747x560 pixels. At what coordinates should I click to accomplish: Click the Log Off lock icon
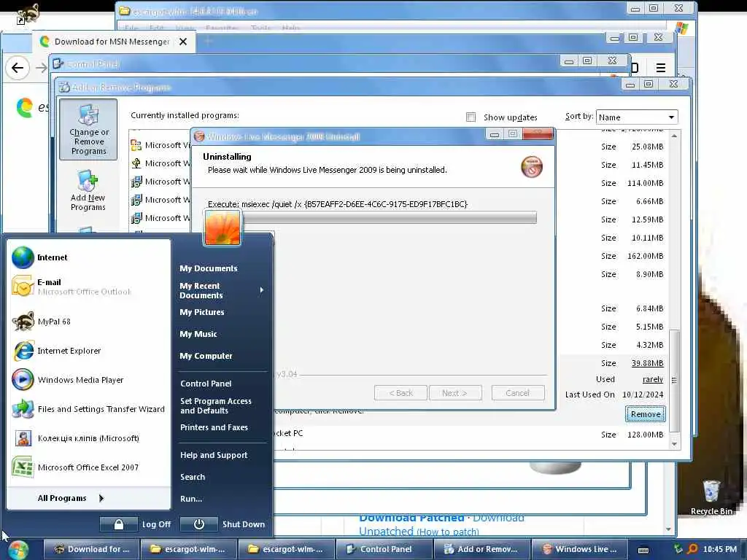[119, 524]
